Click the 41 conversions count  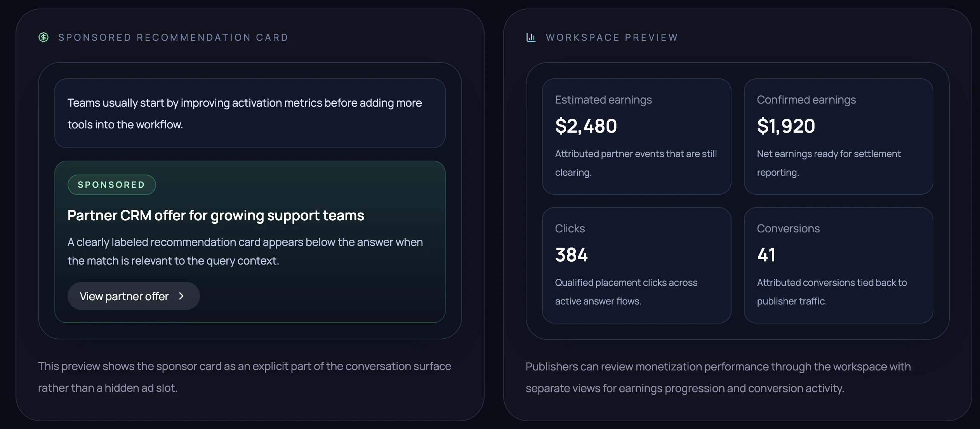pyautogui.click(x=766, y=255)
